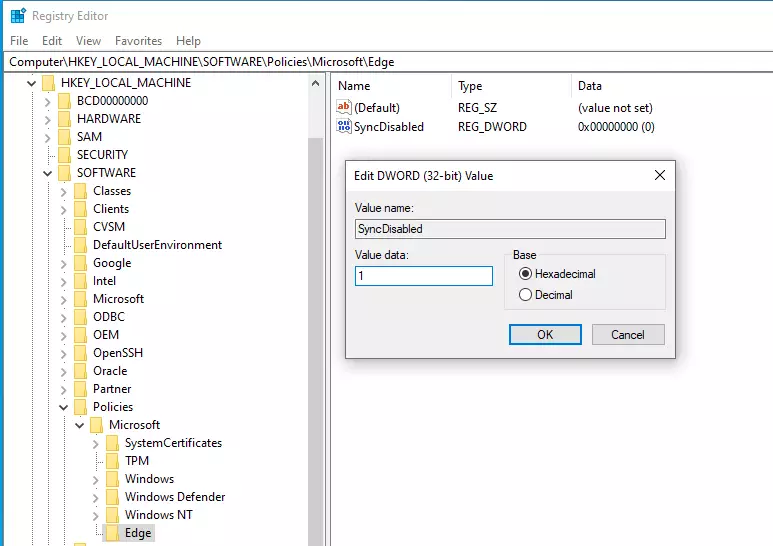Expand the Google key

64,264
